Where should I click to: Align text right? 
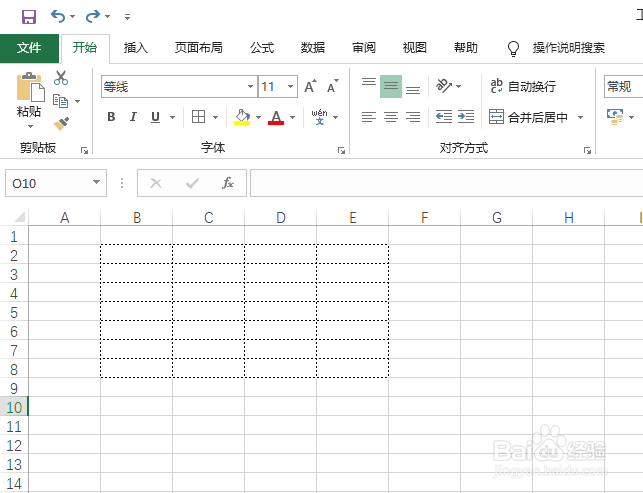point(413,117)
